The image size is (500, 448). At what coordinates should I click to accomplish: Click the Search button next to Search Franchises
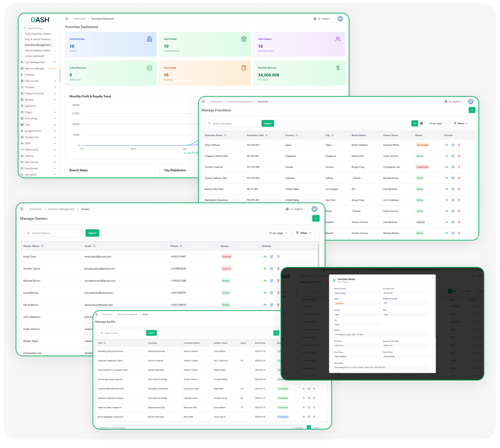268,123
